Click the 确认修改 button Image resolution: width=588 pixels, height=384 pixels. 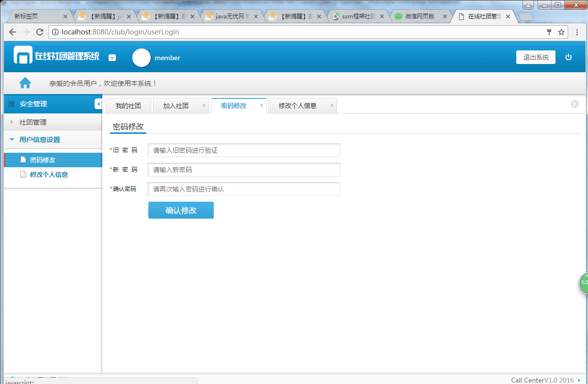point(181,210)
